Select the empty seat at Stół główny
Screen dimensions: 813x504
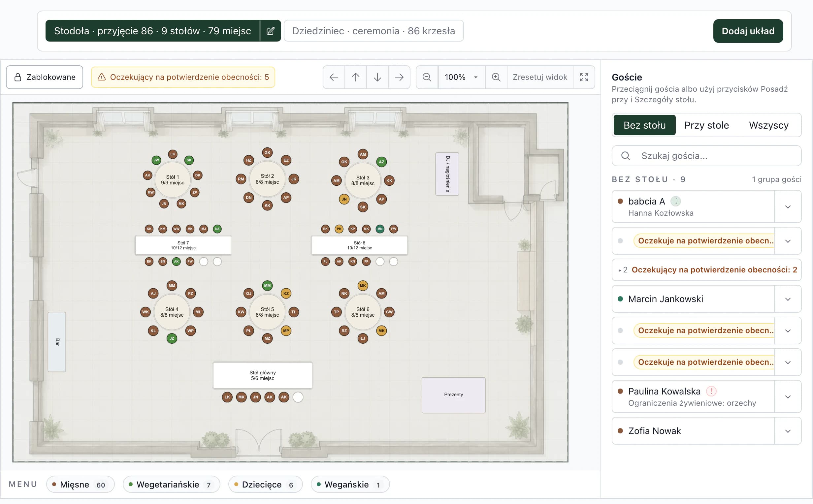tap(298, 397)
